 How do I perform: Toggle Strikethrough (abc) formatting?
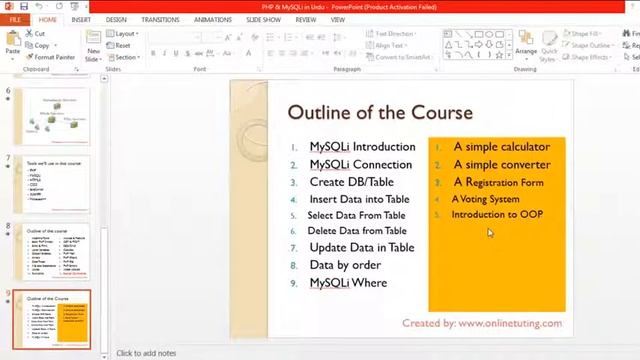pyautogui.click(x=199, y=53)
